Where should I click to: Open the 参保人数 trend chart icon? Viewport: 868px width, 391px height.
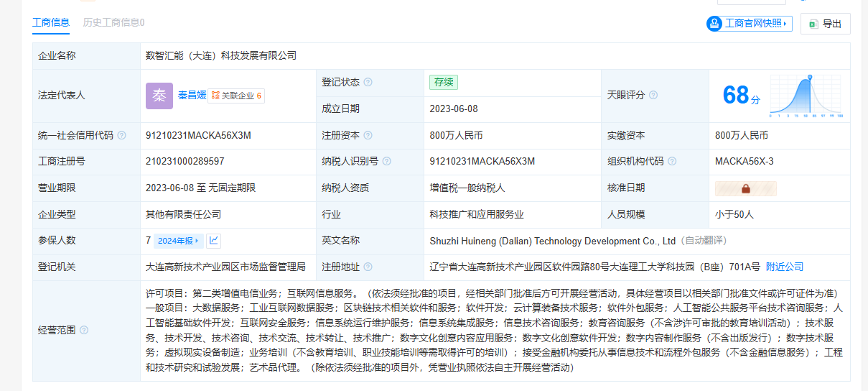click(214, 241)
